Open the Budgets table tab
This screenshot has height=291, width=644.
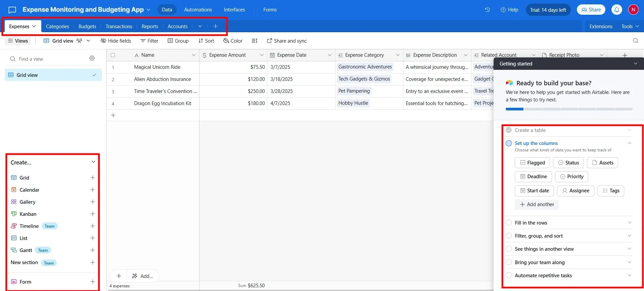coord(87,26)
